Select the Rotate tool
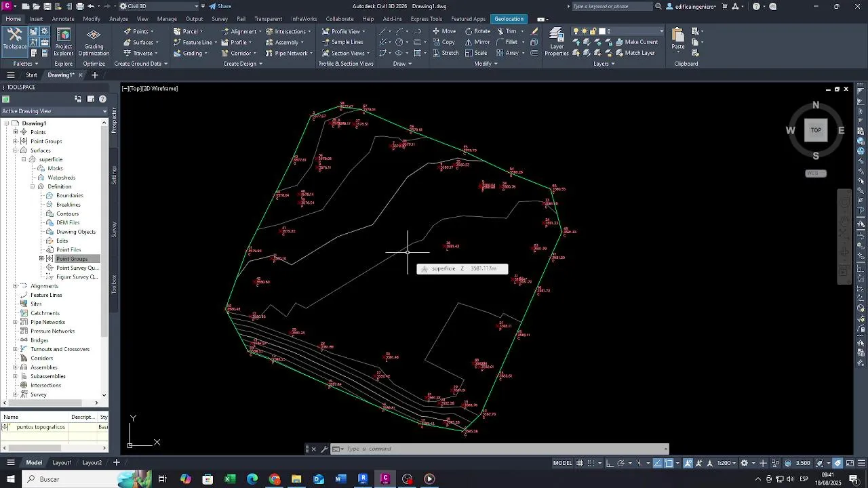This screenshot has width=868, height=488. point(478,31)
